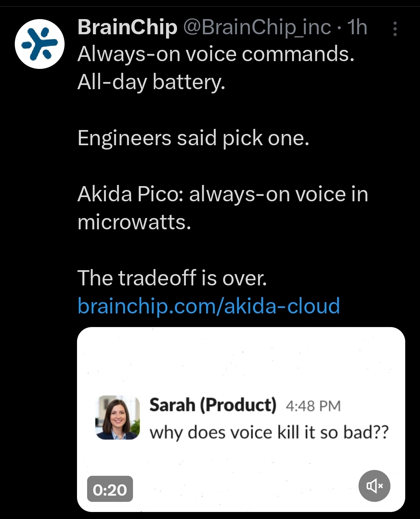420x519 pixels.
Task: Unmute the video with the speaker icon
Action: pyautogui.click(x=374, y=486)
